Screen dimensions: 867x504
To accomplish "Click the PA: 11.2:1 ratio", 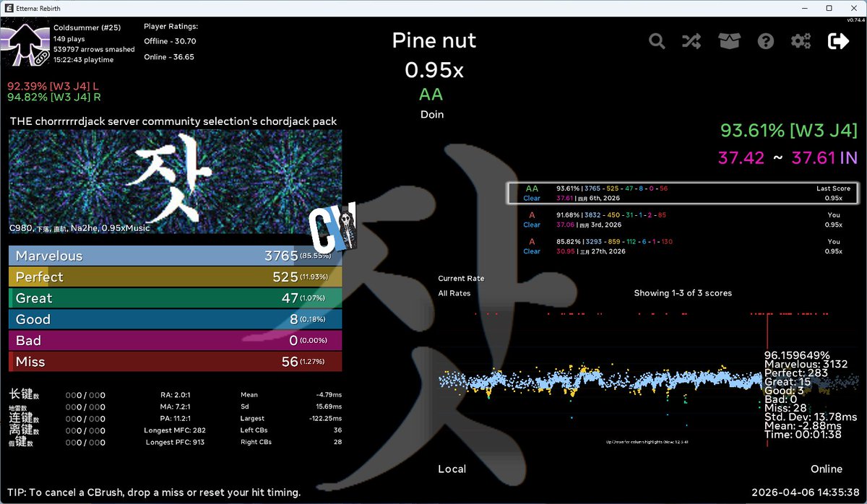I will click(175, 419).
